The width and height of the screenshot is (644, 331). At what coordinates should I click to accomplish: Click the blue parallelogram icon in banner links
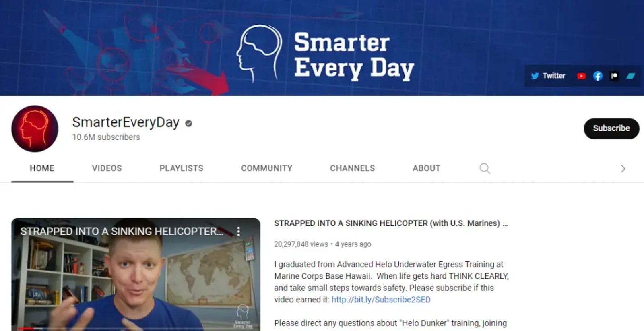click(x=631, y=76)
